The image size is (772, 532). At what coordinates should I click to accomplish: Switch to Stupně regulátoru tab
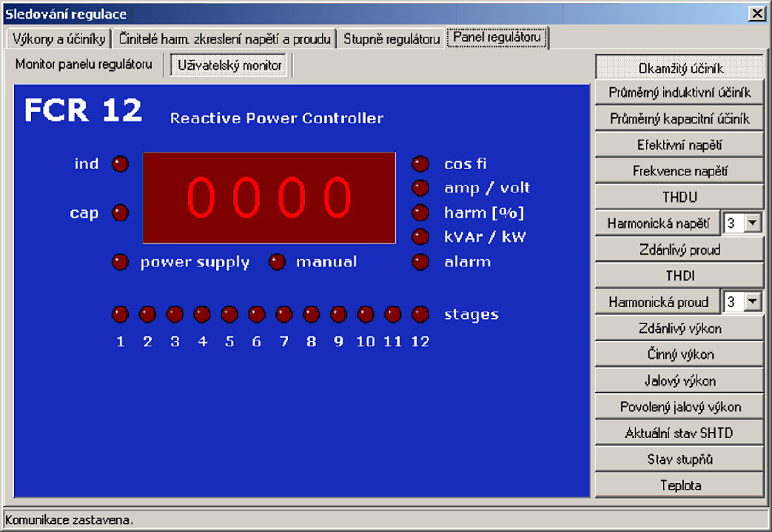click(x=392, y=39)
